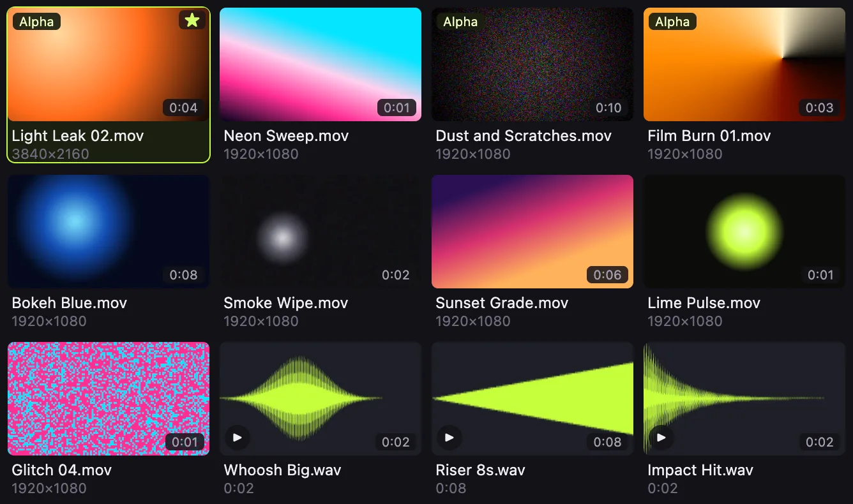This screenshot has width=853, height=504.
Task: Click the Smoke Wipe.mov file name
Action: (286, 303)
